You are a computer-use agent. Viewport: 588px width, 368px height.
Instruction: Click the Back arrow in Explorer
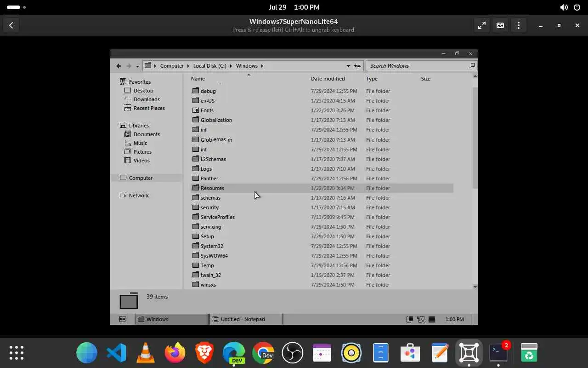pyautogui.click(x=119, y=66)
